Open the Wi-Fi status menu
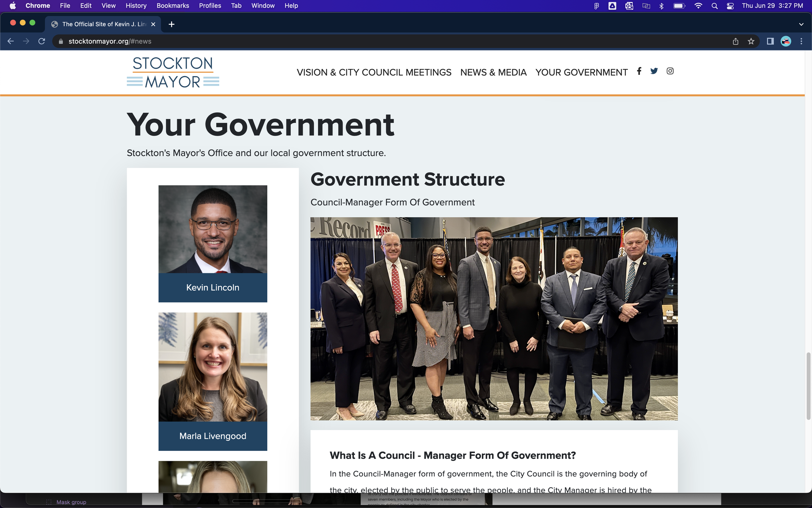This screenshot has height=508, width=812. [x=698, y=6]
